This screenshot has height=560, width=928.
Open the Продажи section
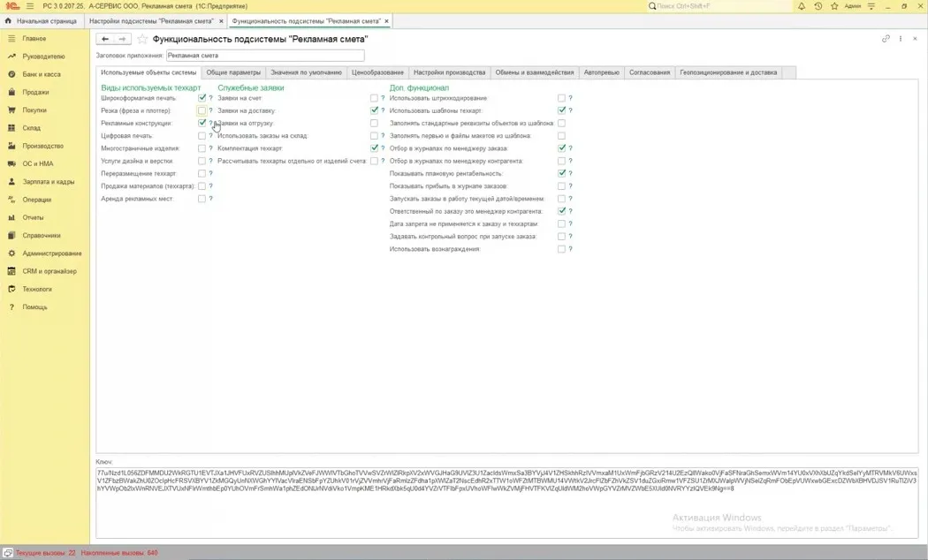pos(35,92)
